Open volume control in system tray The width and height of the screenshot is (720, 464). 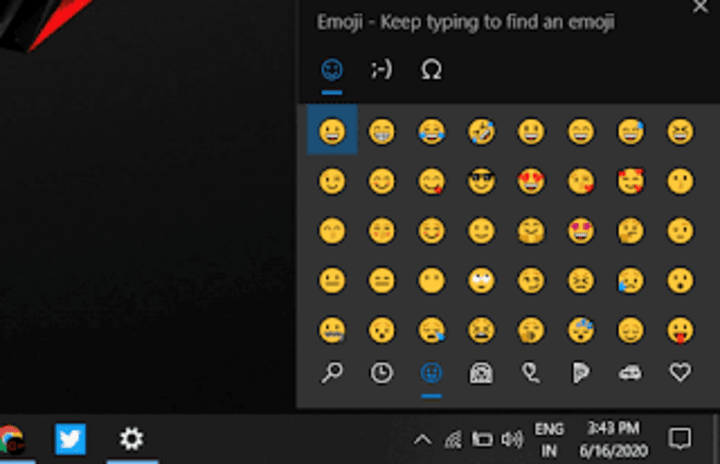tap(512, 440)
